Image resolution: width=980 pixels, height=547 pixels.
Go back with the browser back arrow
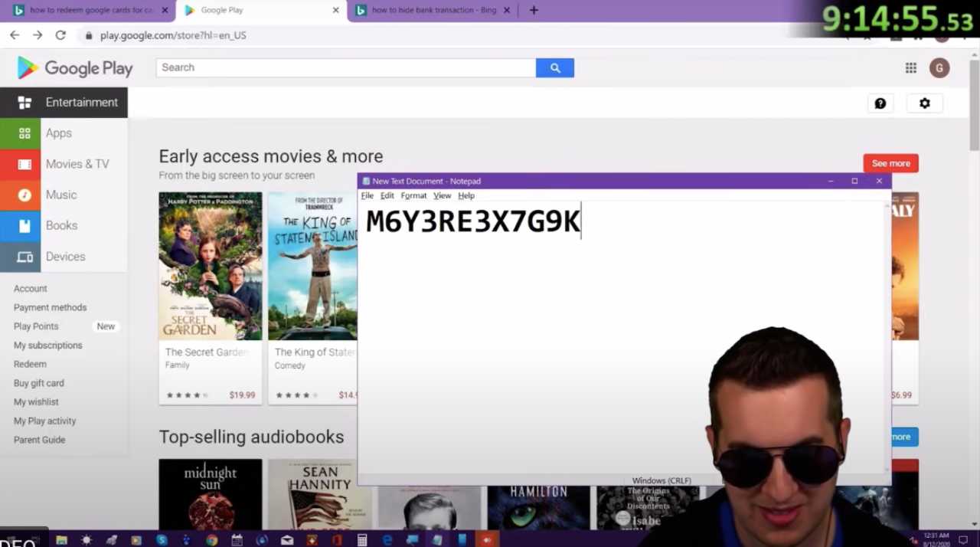pos(15,35)
